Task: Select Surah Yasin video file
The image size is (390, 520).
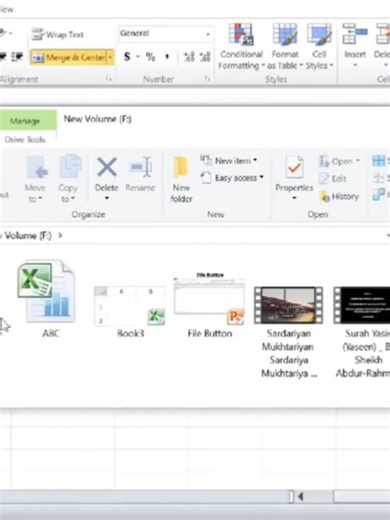Action: tap(363, 332)
